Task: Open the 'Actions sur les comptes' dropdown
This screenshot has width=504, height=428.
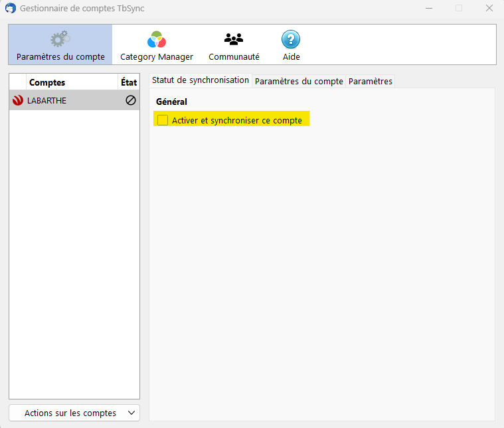Action: pyautogui.click(x=70, y=413)
